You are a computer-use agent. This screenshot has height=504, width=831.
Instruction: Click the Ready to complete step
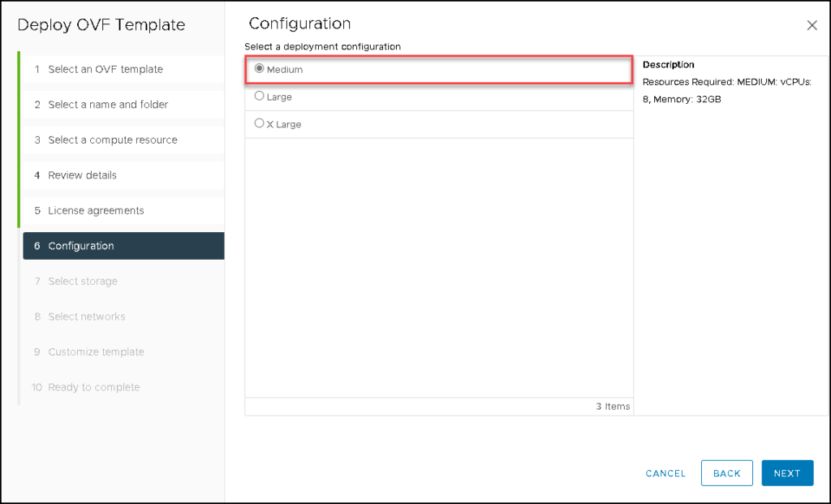(x=91, y=387)
